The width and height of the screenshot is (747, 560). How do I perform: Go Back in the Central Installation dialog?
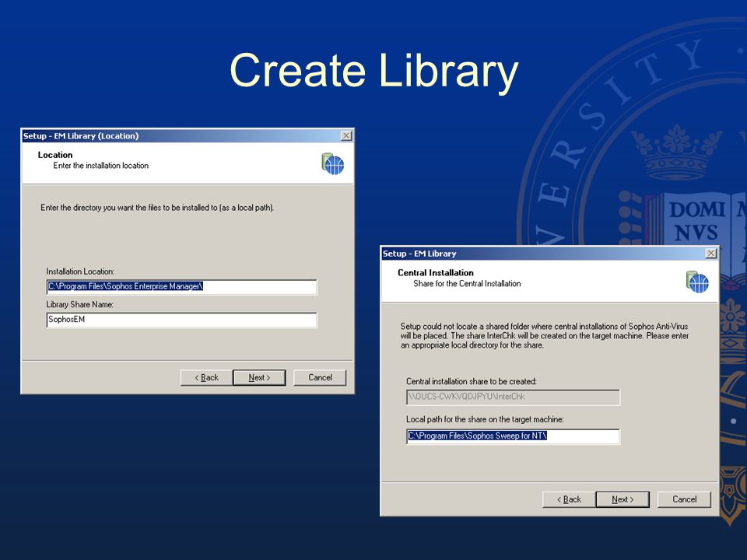point(570,499)
